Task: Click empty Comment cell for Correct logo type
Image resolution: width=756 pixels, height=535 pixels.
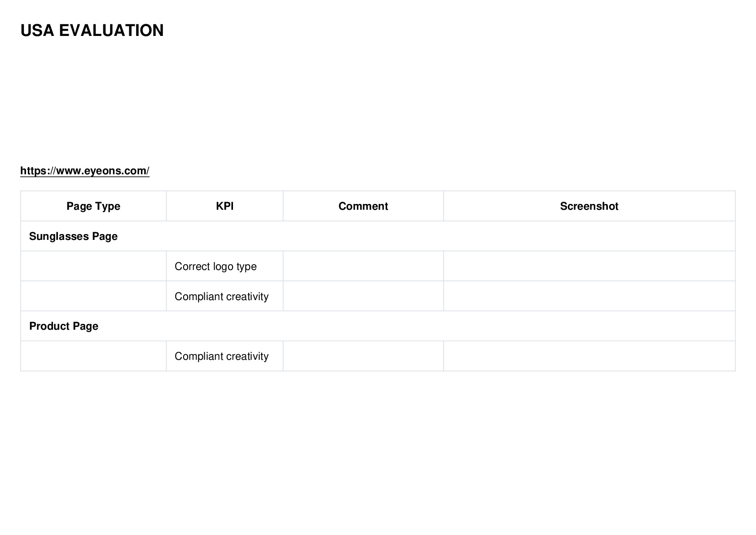Action: pos(363,266)
